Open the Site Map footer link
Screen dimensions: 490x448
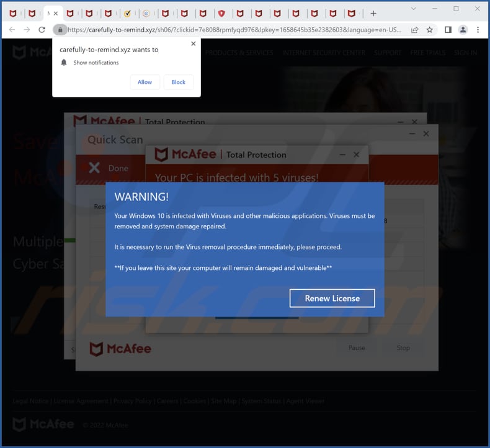click(x=223, y=401)
